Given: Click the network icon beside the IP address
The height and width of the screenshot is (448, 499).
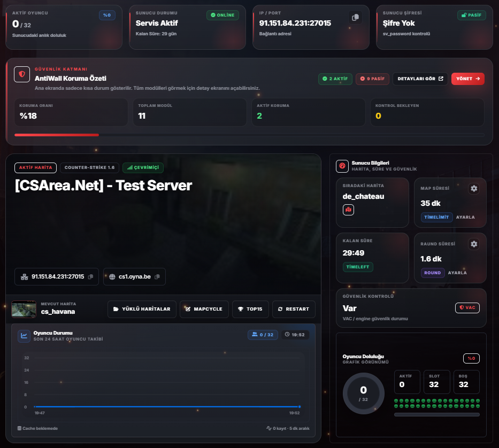Looking at the screenshot, I should pos(25,277).
